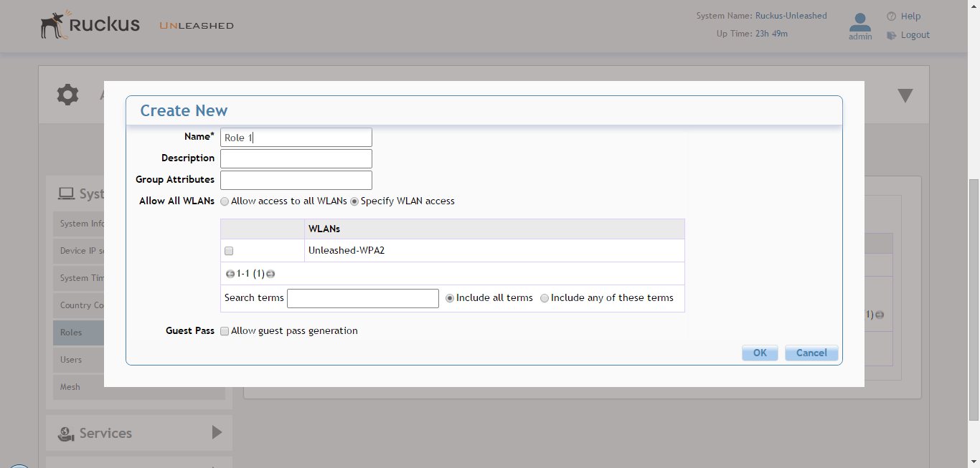Click the Admin settings gear icon
This screenshot has width=980, height=468.
pyautogui.click(x=67, y=95)
